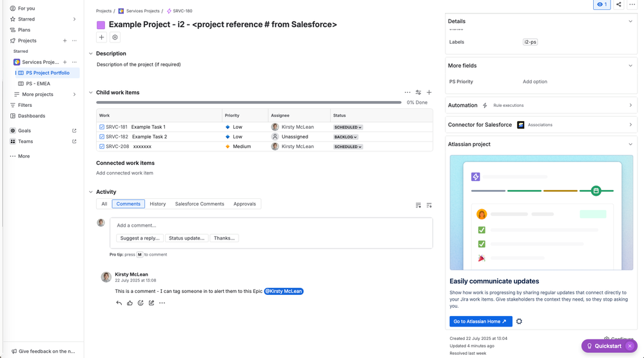Viewport: 644px width, 358px height.
Task: Expand the Automation panel
Action: point(630,106)
